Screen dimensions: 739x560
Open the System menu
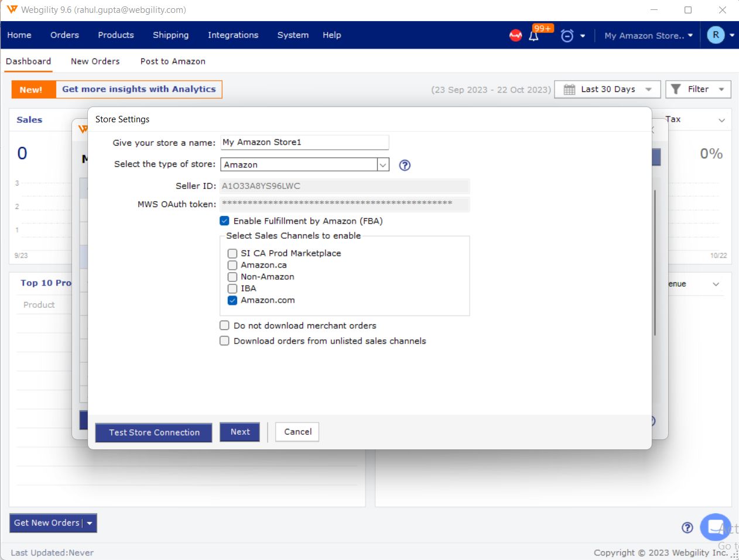click(x=293, y=35)
